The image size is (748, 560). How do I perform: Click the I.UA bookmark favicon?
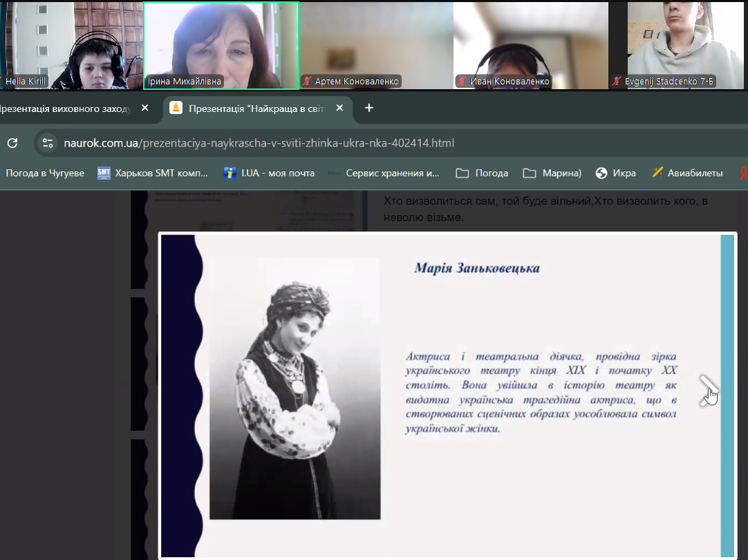(x=230, y=173)
